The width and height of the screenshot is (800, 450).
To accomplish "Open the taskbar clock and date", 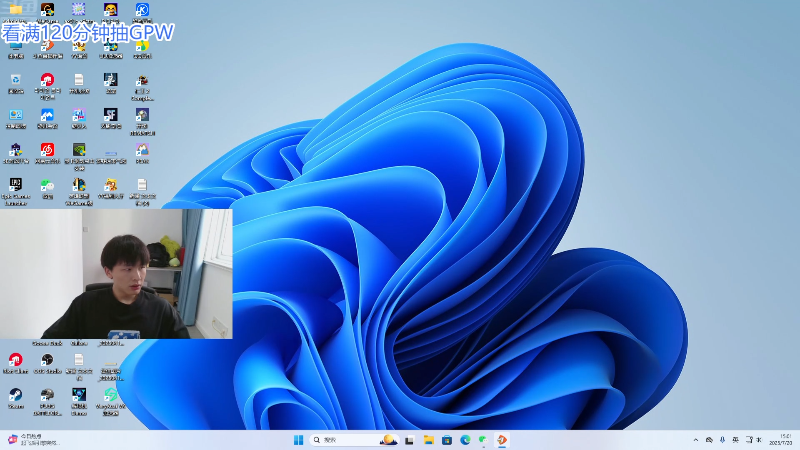I will [x=781, y=440].
